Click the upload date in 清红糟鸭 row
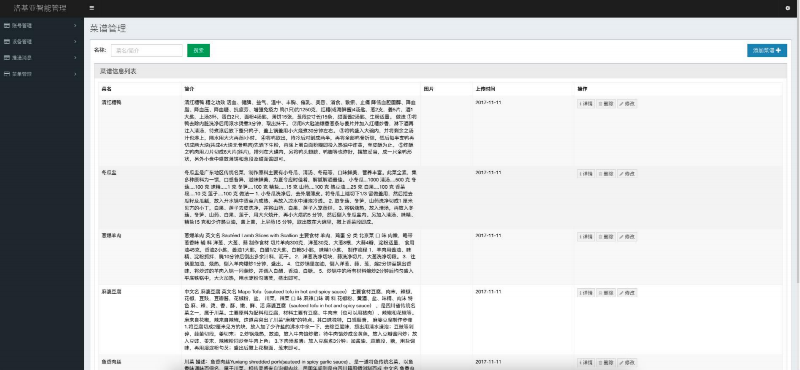 (x=488, y=102)
